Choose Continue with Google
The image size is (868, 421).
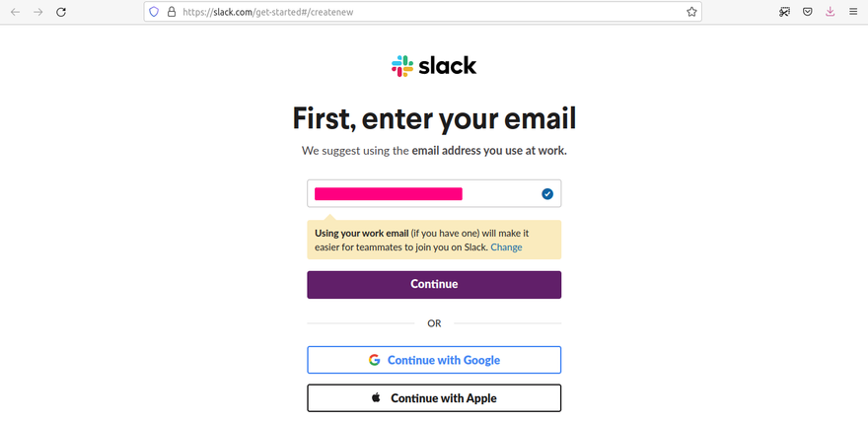click(x=434, y=360)
